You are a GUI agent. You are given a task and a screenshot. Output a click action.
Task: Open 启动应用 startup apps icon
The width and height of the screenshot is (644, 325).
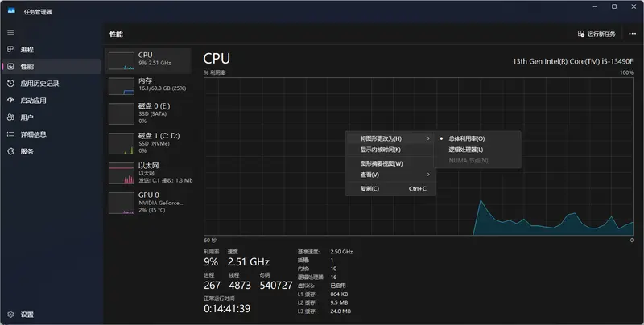[x=10, y=100]
